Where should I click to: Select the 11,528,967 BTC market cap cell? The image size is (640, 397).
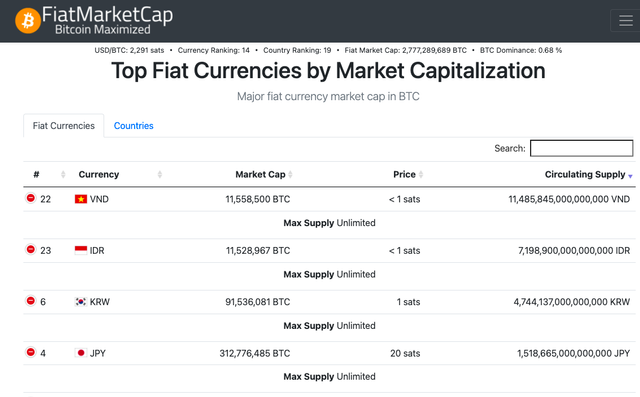click(x=258, y=251)
